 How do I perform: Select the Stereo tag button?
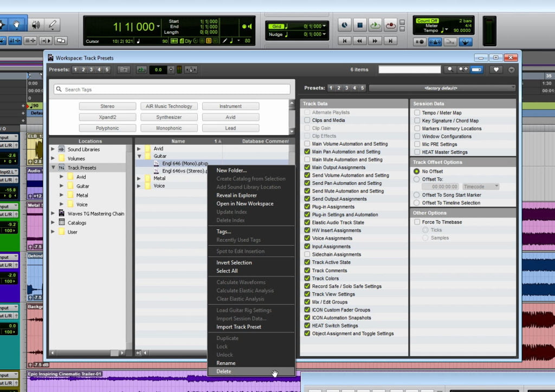pyautogui.click(x=107, y=106)
